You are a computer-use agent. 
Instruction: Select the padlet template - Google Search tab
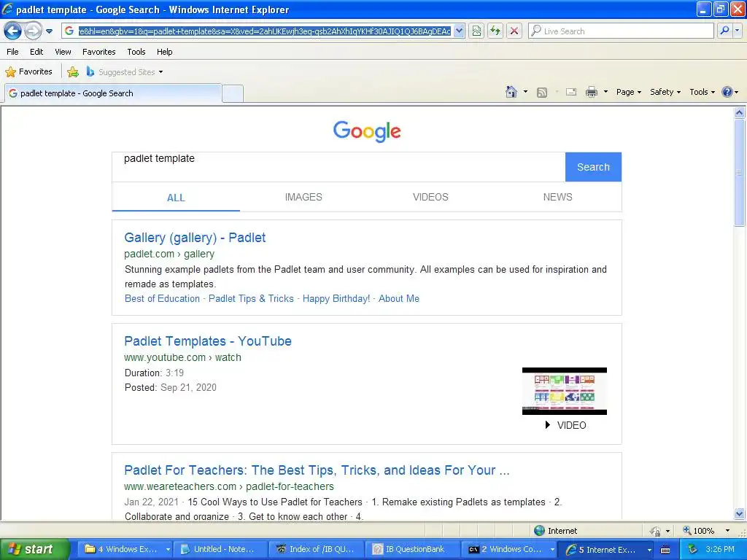pyautogui.click(x=113, y=93)
